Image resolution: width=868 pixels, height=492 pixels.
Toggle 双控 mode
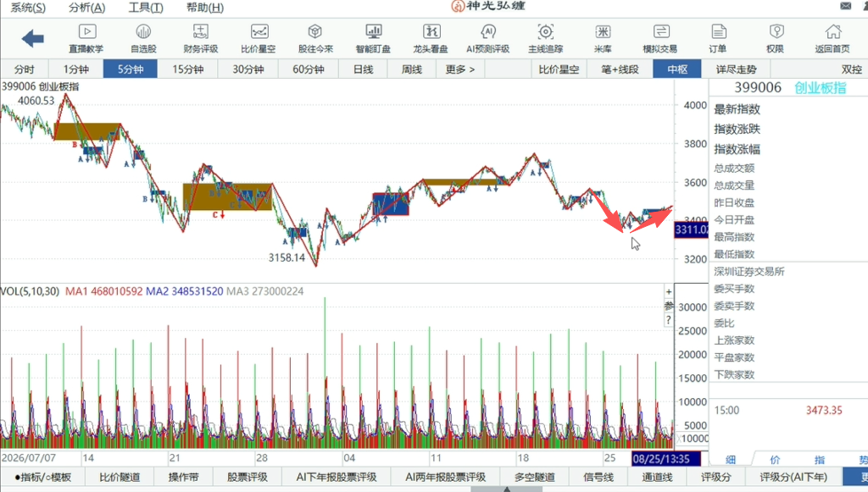pos(851,69)
